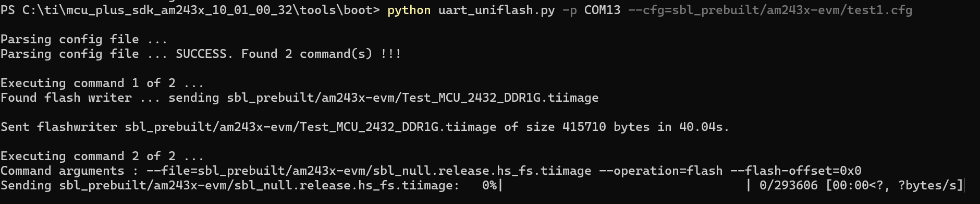
Task: Click Sent flashwriter line
Action: [x=365, y=127]
